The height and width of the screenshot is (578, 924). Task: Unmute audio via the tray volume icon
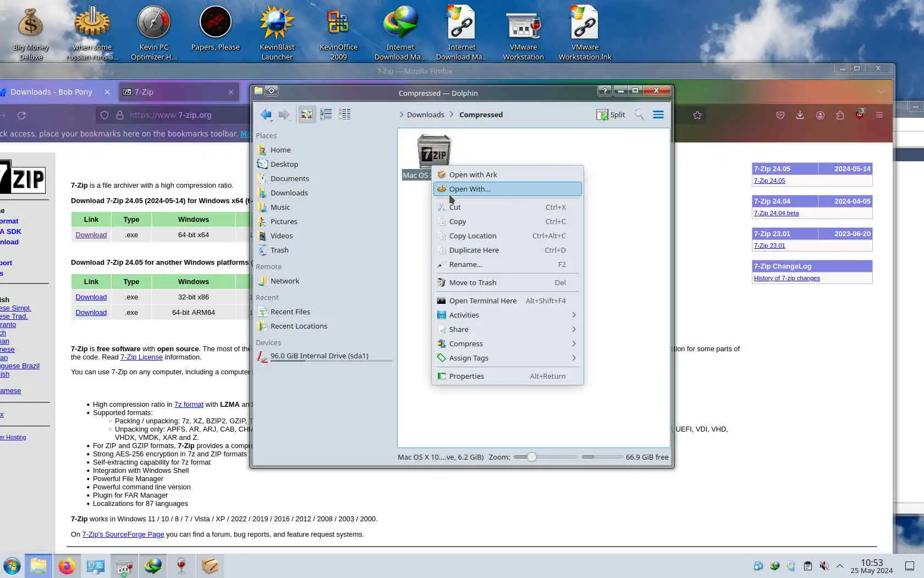pos(824,566)
